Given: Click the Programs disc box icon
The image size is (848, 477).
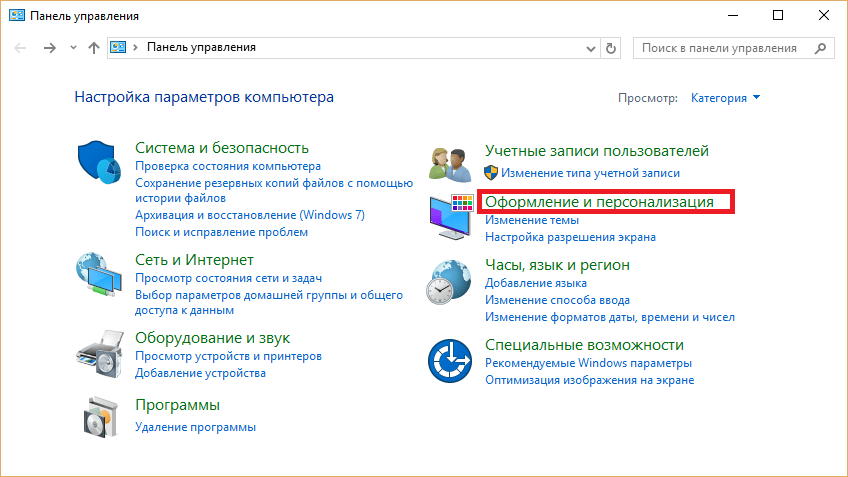Looking at the screenshot, I should [101, 416].
